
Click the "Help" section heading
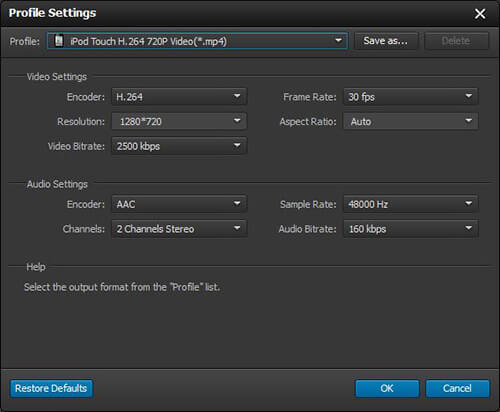[x=36, y=267]
